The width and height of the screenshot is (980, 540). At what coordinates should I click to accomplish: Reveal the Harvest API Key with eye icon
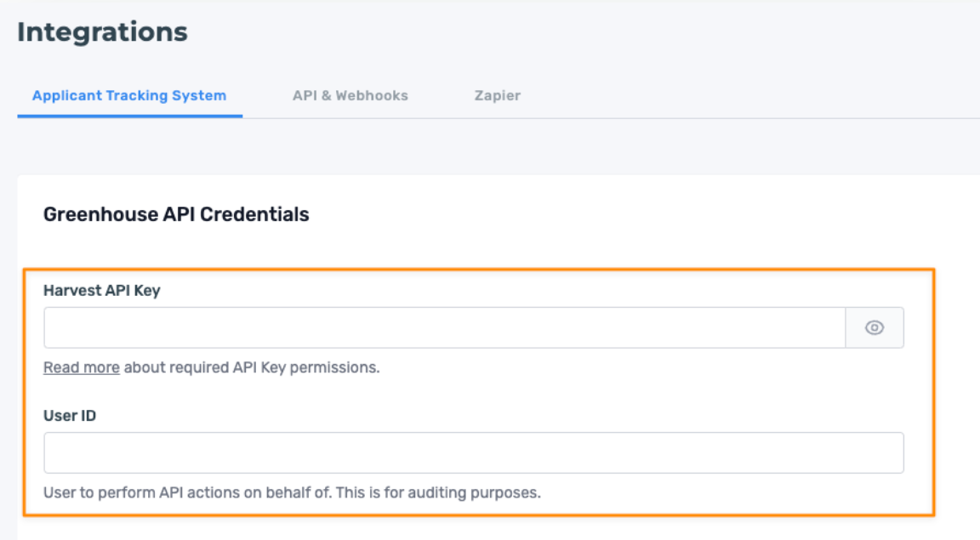click(874, 327)
